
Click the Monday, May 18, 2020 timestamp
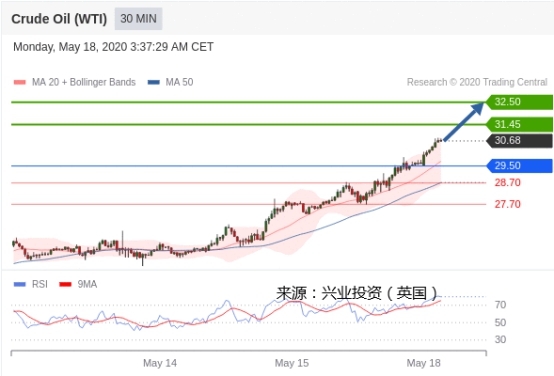coord(113,47)
